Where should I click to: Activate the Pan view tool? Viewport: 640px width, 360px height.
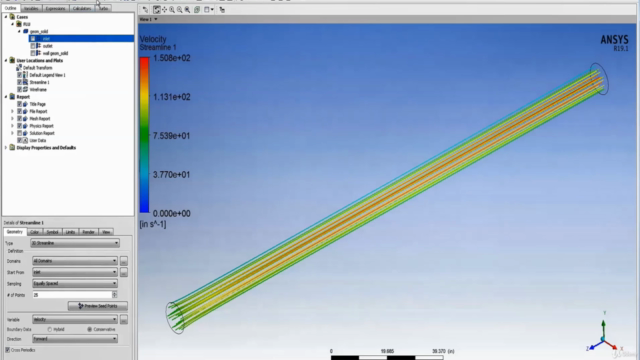(164, 9)
